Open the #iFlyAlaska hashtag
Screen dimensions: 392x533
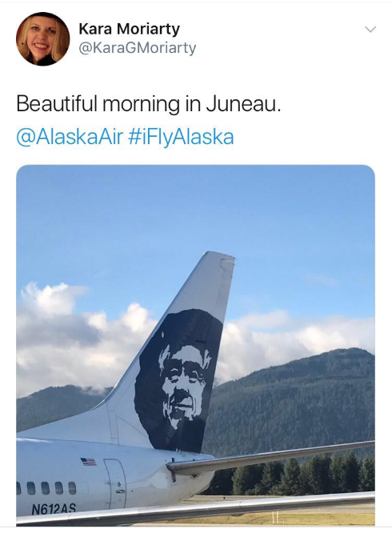(181, 137)
